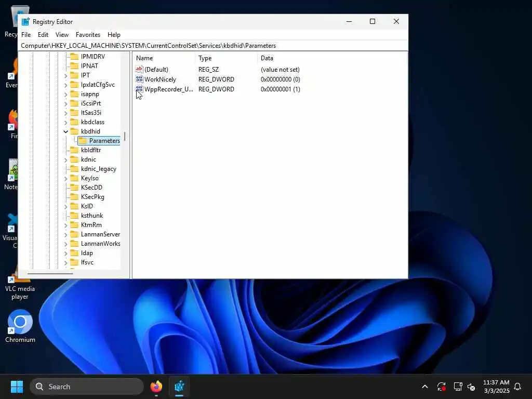Viewport: 532px width, 399px height.
Task: Expand the KeyIso tree node
Action: click(x=66, y=179)
